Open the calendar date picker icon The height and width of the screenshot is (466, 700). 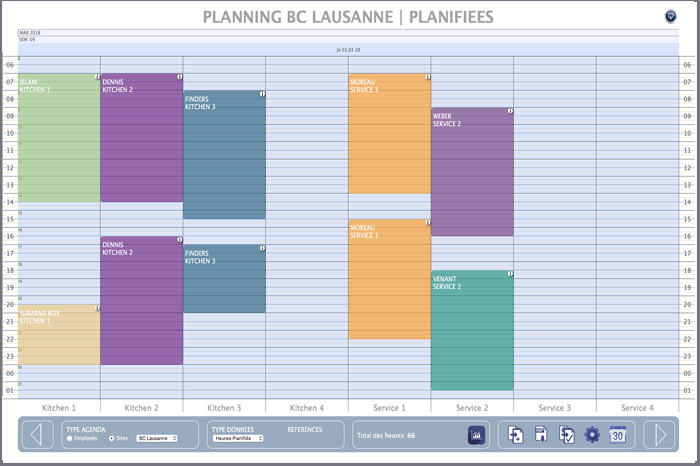coord(618,434)
